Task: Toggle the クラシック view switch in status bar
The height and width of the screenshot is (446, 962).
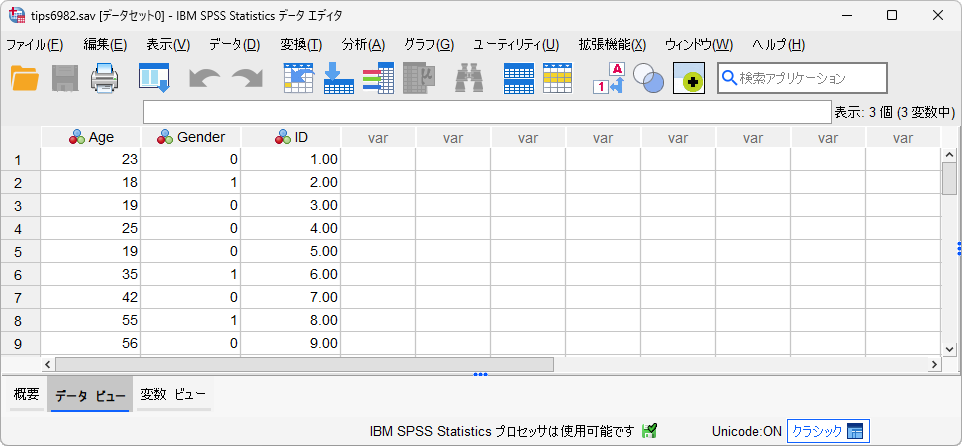Action: click(827, 431)
